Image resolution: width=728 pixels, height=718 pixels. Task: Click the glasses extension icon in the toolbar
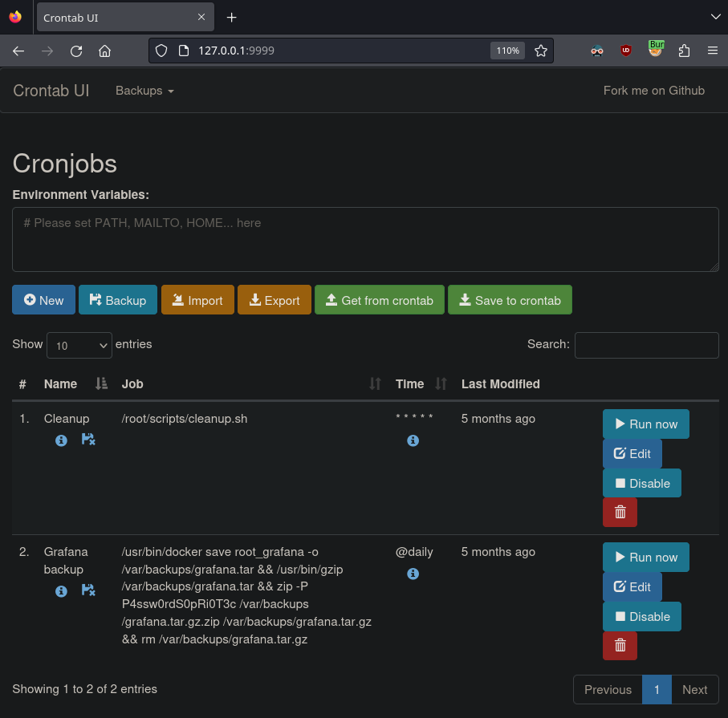pos(597,51)
